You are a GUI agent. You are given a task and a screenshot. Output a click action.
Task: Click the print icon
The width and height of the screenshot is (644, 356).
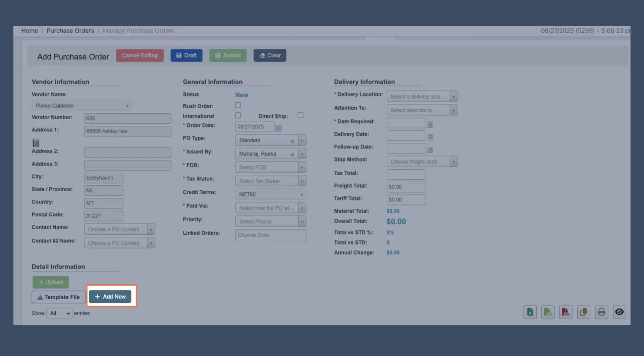point(601,312)
